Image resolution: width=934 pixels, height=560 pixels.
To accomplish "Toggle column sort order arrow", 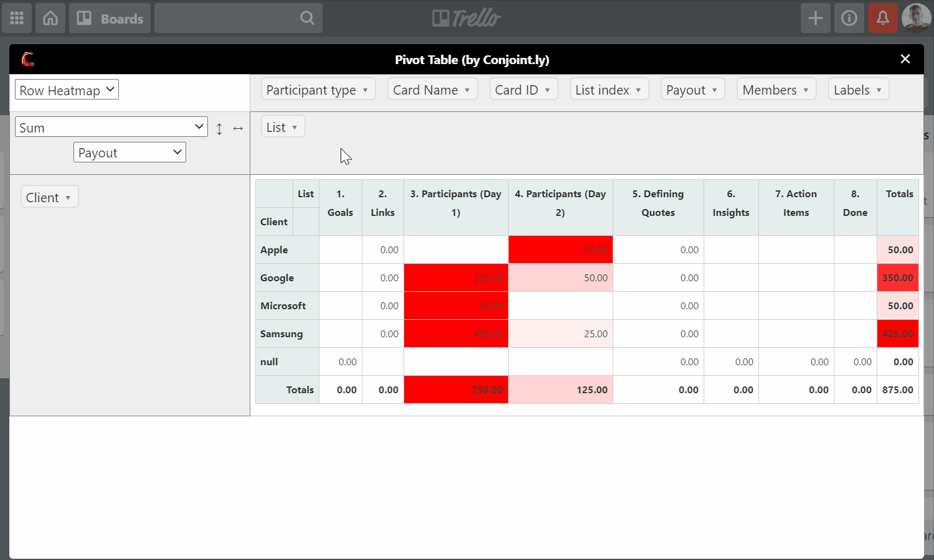I will [238, 128].
